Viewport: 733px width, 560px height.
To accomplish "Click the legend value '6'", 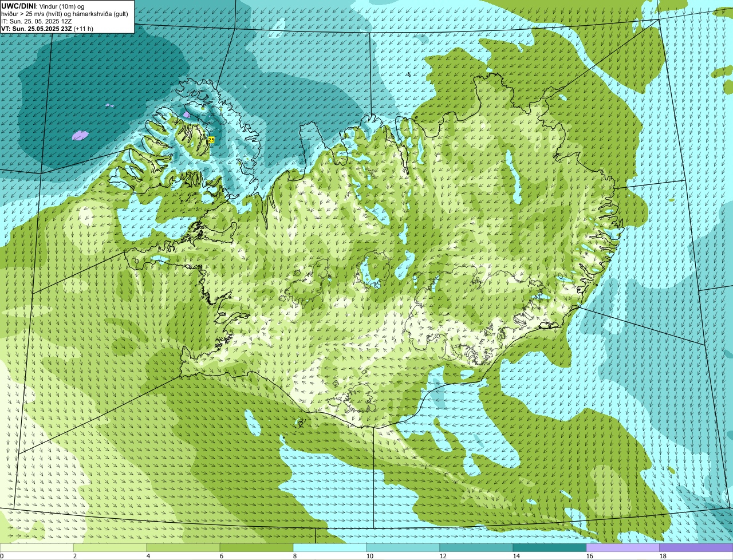I will pyautogui.click(x=222, y=556).
